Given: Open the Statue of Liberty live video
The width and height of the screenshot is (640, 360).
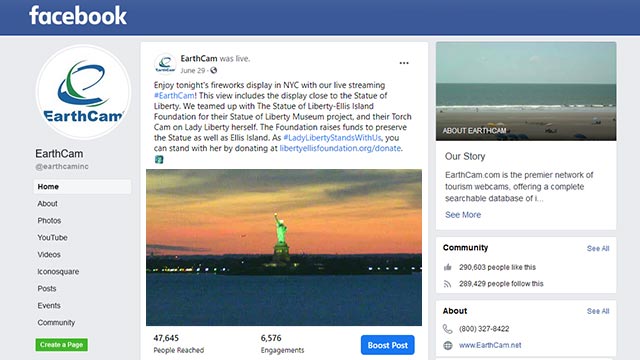Looking at the screenshot, I should coord(284,247).
